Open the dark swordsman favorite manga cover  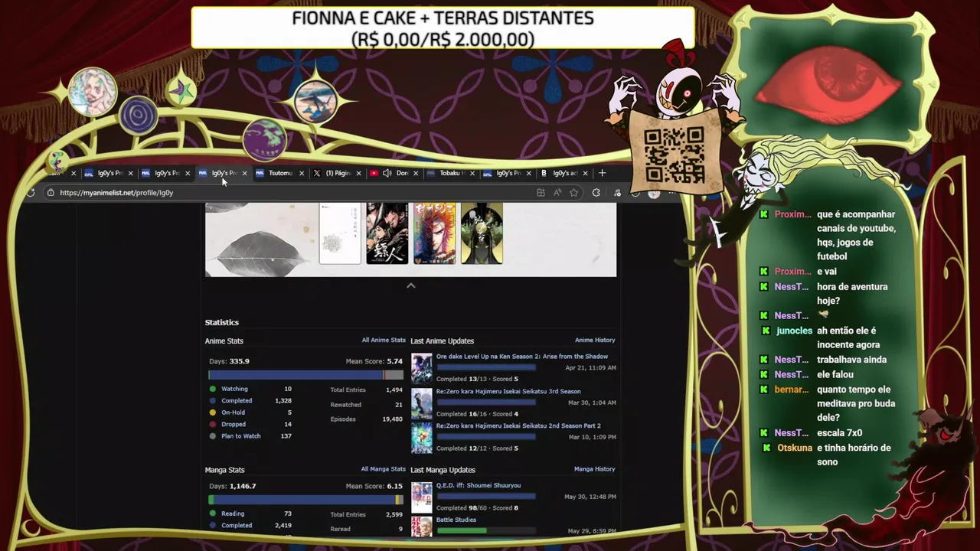pyautogui.click(x=387, y=233)
